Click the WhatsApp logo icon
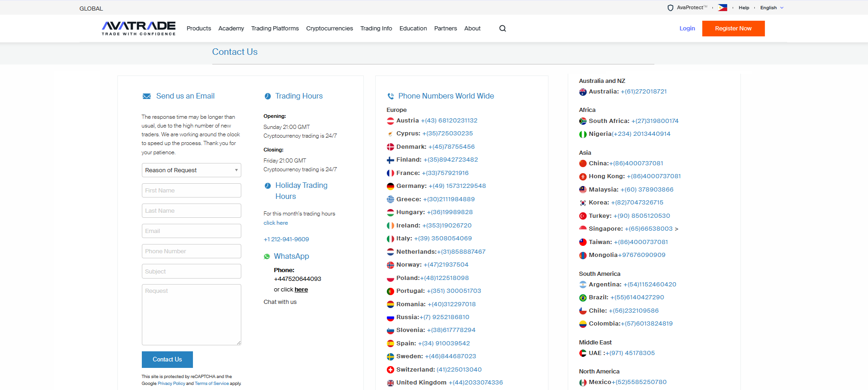This screenshot has height=390, width=868. pos(267,256)
